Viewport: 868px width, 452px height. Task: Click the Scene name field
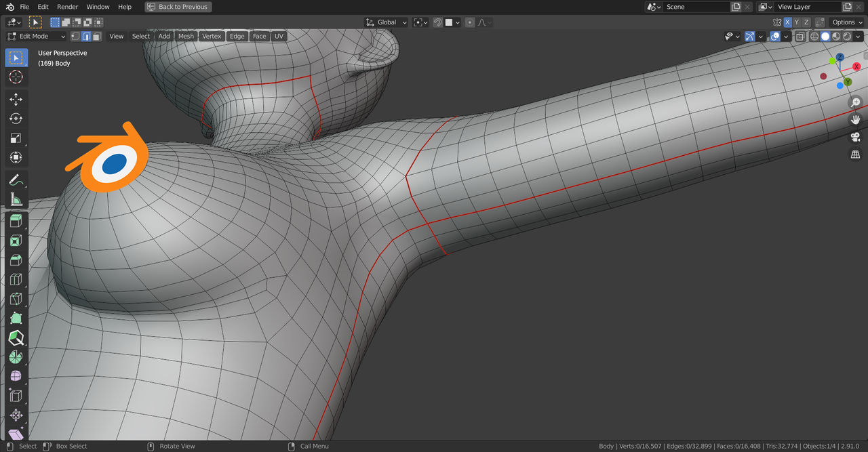pyautogui.click(x=696, y=7)
